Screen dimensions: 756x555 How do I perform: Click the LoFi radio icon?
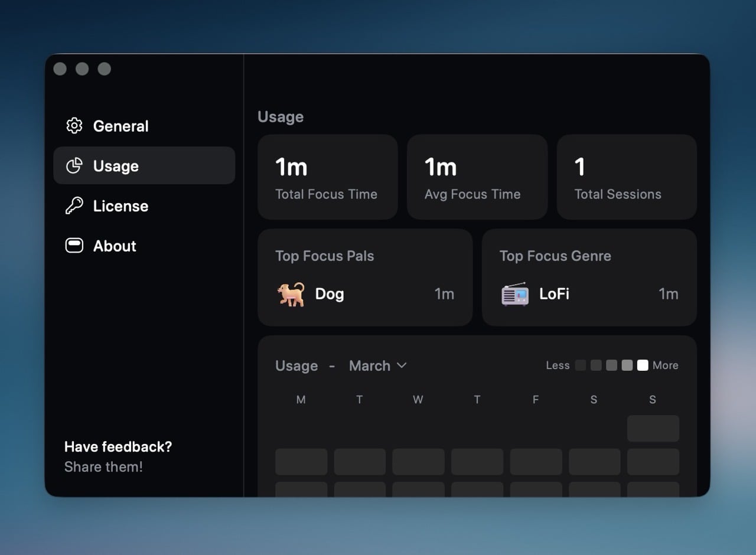[x=515, y=294]
